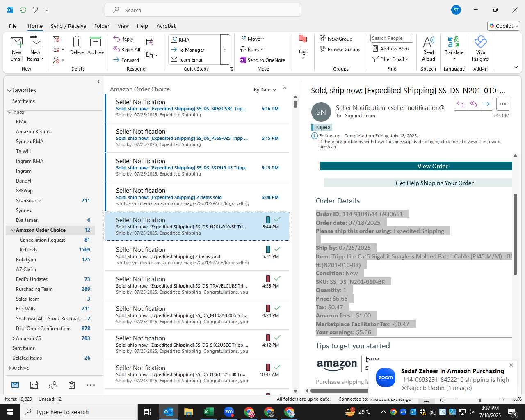Image resolution: width=525 pixels, height=420 pixels.
Task: Open Send / Receive tab
Action: point(68,26)
